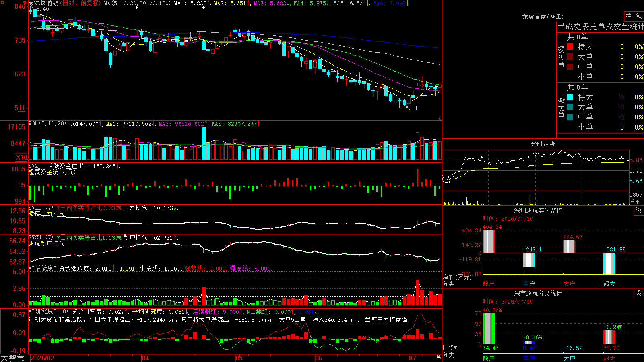The height and width of the screenshot is (362, 644).
Task: Click the 散户 bar showing 404.34
Action: click(x=489, y=241)
